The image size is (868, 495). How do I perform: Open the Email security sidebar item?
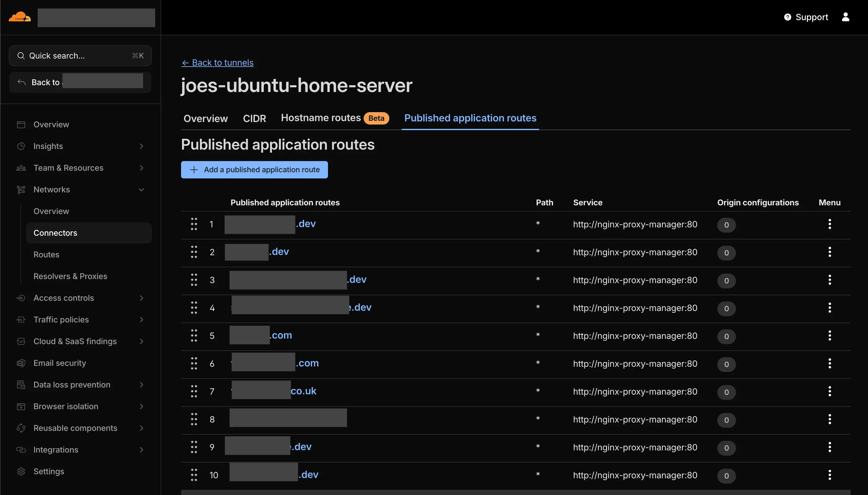tap(60, 363)
